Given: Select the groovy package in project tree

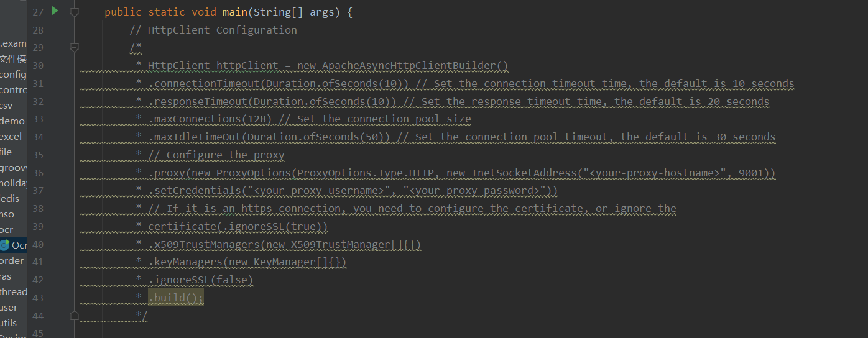Looking at the screenshot, I should tap(14, 168).
